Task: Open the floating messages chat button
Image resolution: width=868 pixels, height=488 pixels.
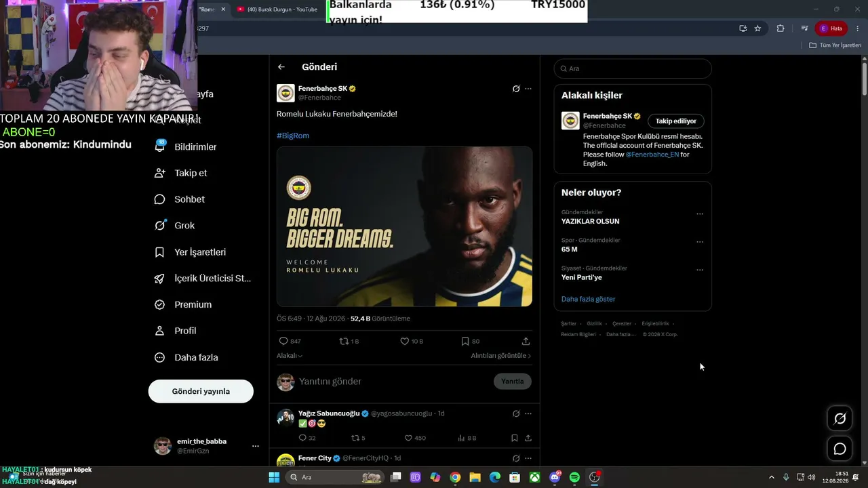Action: (x=840, y=449)
